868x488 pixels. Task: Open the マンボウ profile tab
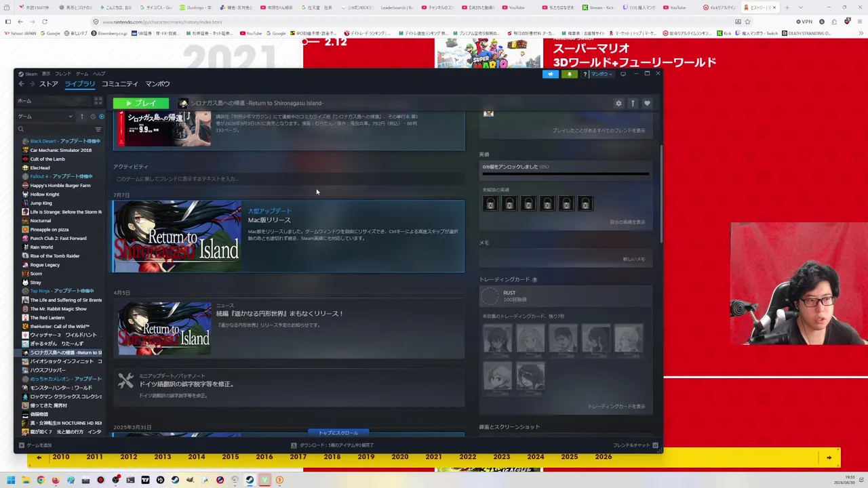tap(157, 84)
